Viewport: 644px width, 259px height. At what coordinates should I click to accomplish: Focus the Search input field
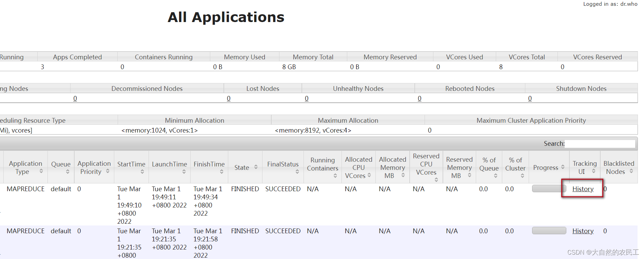coord(600,144)
